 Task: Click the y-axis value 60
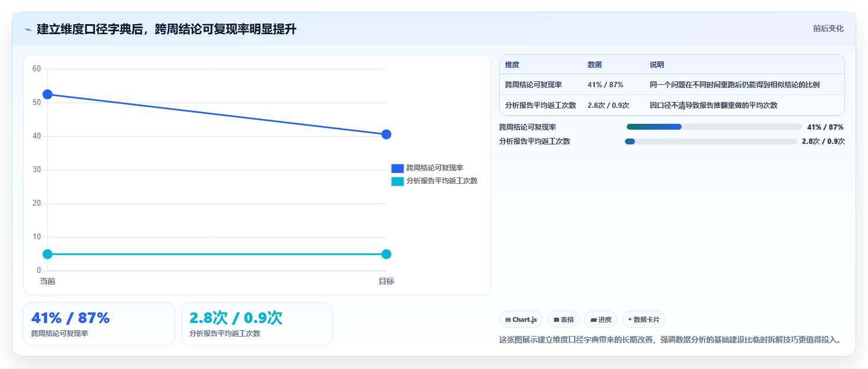click(x=37, y=69)
